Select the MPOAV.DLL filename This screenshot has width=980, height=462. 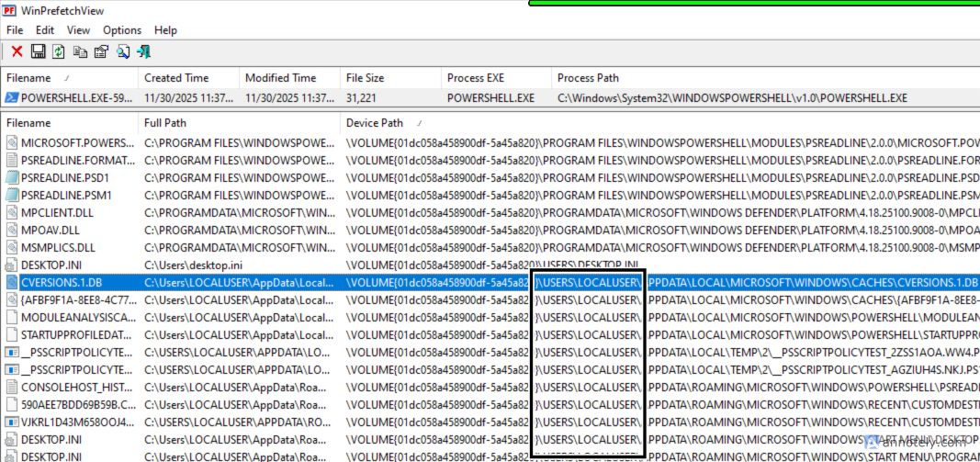(50, 230)
